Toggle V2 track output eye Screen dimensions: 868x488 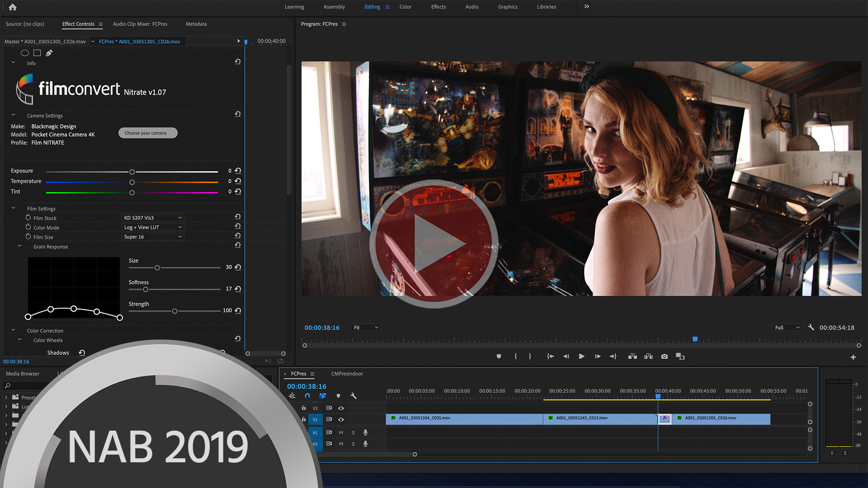[341, 408]
